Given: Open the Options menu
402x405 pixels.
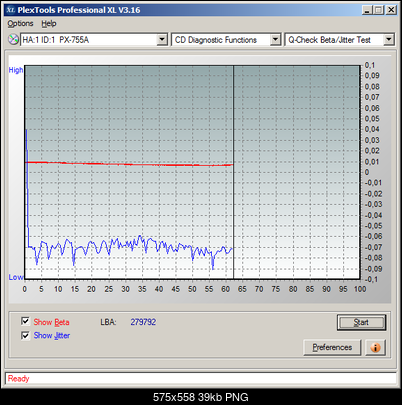Looking at the screenshot, I should pyautogui.click(x=20, y=24).
